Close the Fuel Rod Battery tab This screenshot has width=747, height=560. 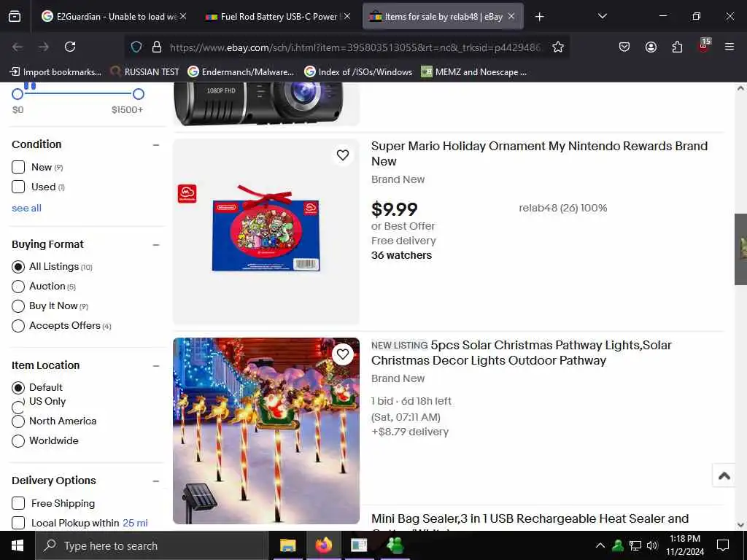coord(347,16)
